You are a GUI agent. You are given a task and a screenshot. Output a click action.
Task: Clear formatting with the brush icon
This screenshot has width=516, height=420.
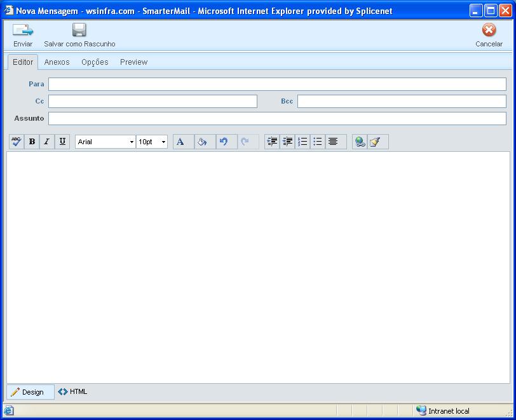(x=375, y=142)
